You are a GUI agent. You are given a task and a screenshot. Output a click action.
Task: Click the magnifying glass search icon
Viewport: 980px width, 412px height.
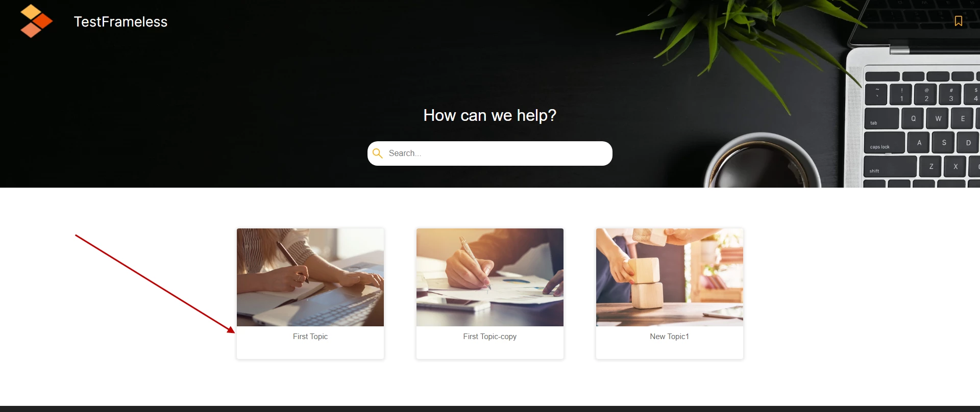(x=378, y=153)
